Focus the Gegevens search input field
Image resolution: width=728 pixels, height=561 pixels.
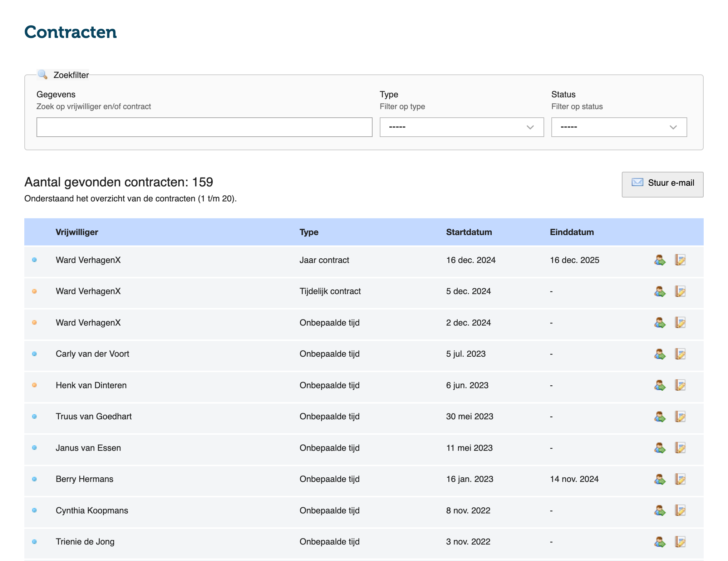click(x=204, y=127)
